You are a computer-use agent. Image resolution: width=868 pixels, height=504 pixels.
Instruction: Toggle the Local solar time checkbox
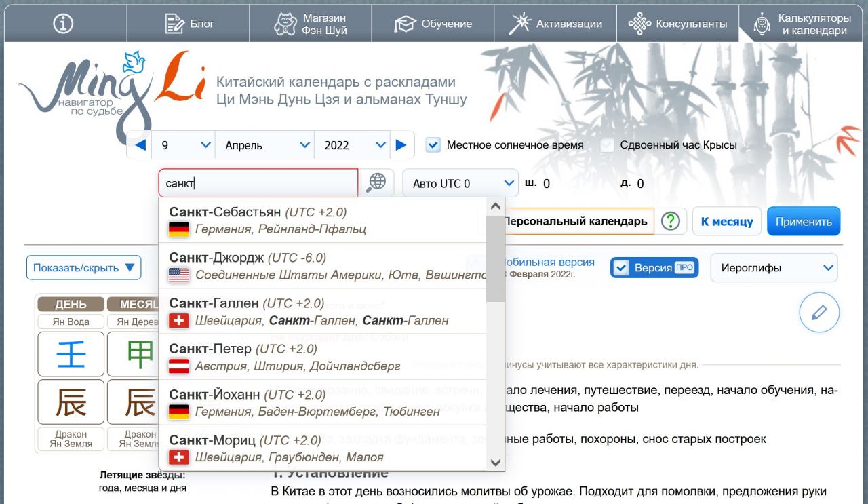coord(433,145)
